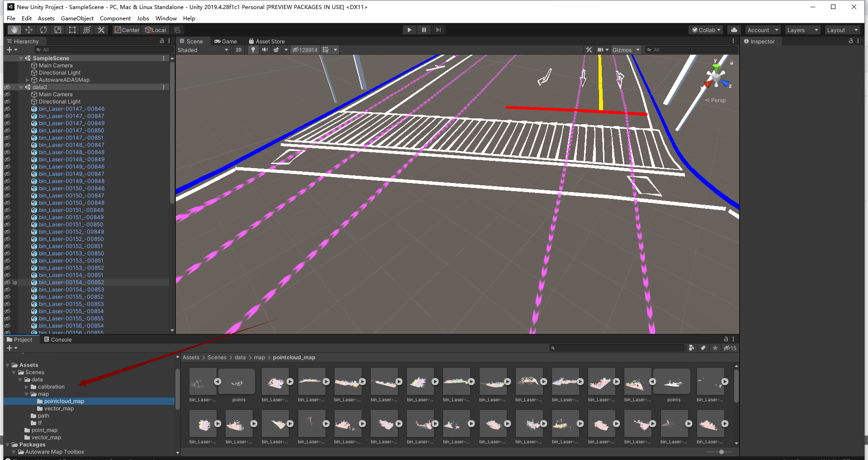Viewport: 868px width, 460px height.
Task: Click the Play button to enter play mode
Action: point(409,30)
